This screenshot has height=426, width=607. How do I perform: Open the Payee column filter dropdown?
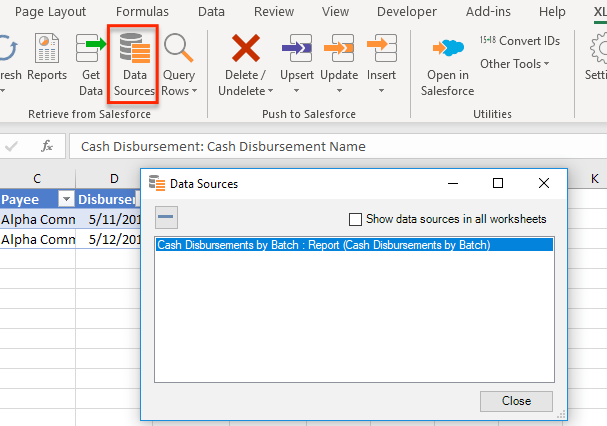point(66,199)
